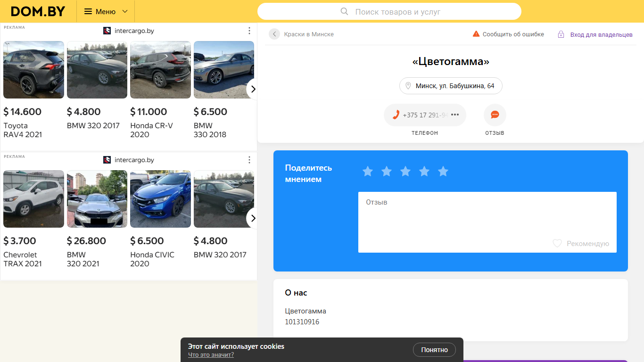644x362 pixels.
Task: Open the DOM.BY home logo
Action: 38,11
